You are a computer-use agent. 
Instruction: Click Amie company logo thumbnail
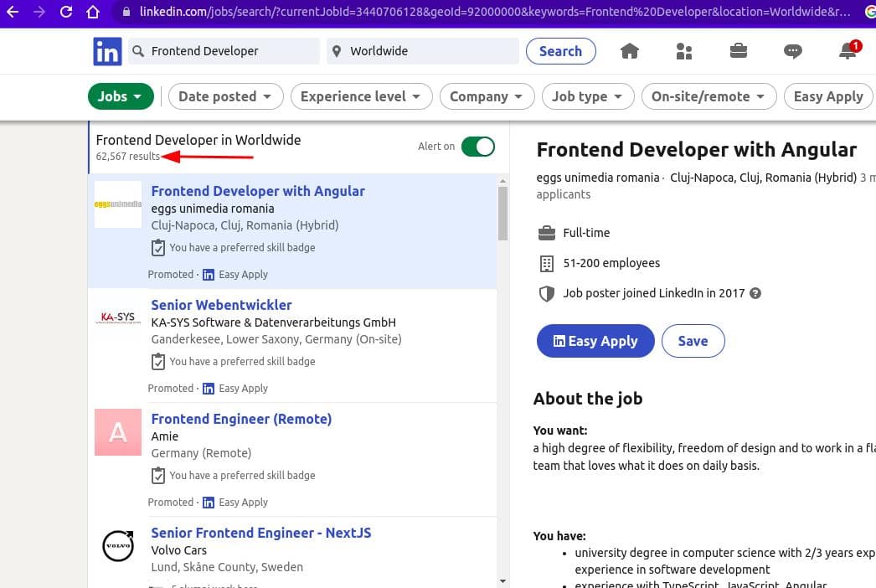118,432
